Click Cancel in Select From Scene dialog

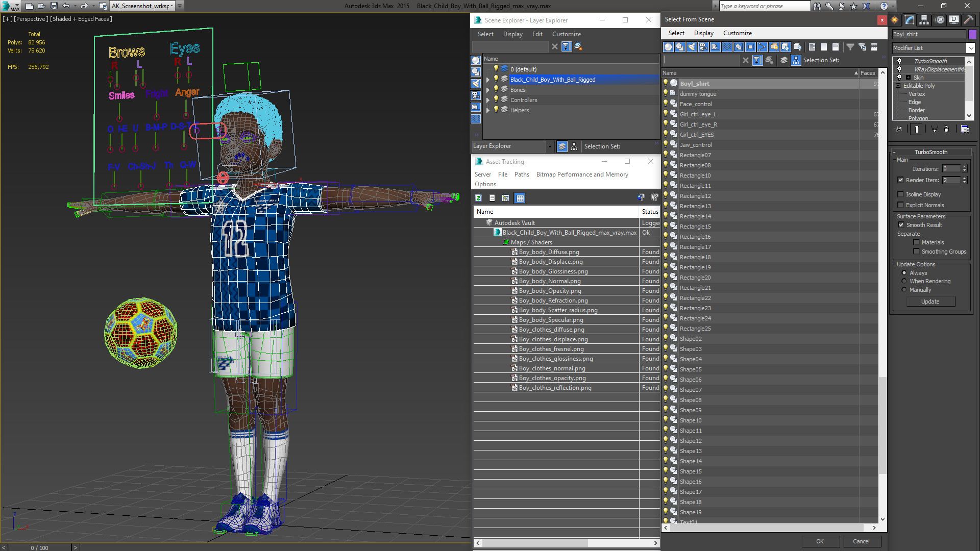(861, 541)
